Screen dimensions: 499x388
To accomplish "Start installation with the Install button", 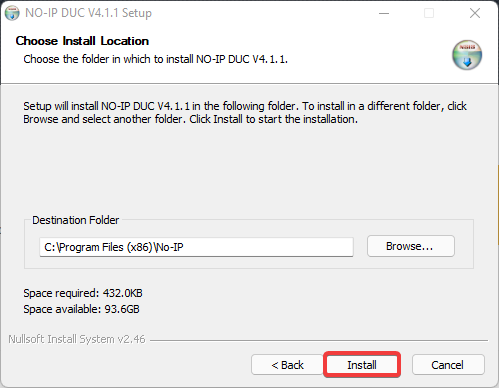I will click(x=362, y=365).
